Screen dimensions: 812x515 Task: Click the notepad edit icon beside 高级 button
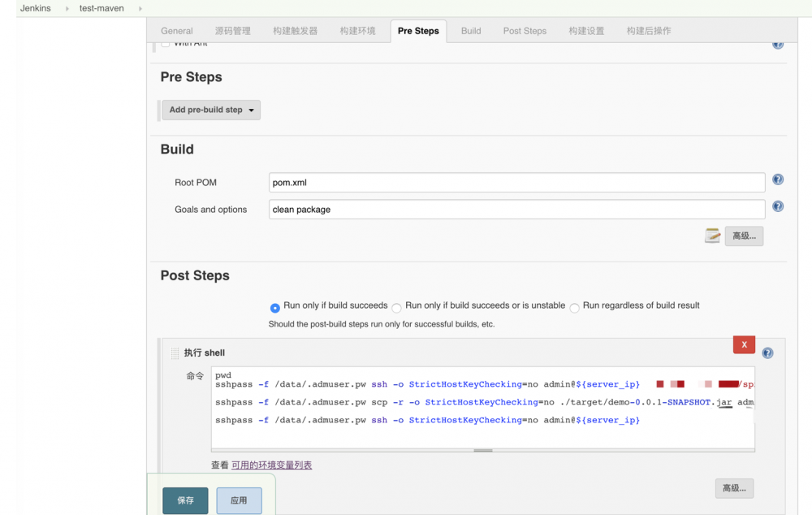point(712,236)
